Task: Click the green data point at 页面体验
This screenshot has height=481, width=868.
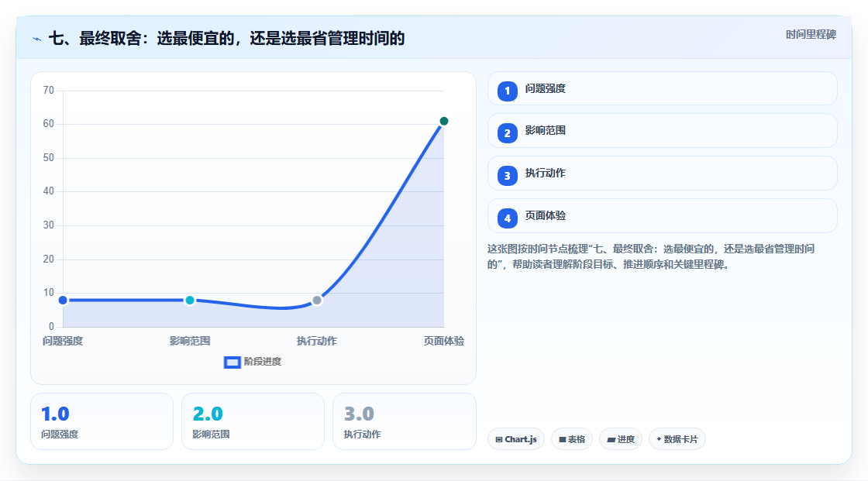Action: click(x=443, y=122)
